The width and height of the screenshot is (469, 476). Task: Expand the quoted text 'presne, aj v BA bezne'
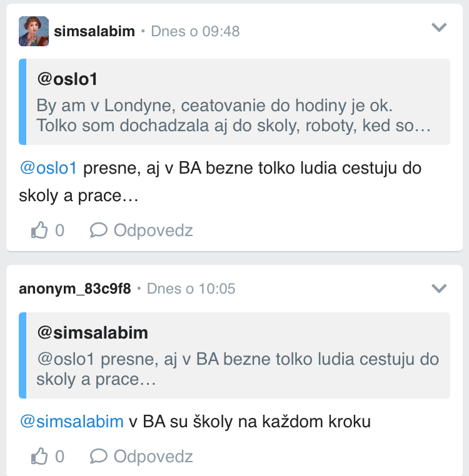238,369
